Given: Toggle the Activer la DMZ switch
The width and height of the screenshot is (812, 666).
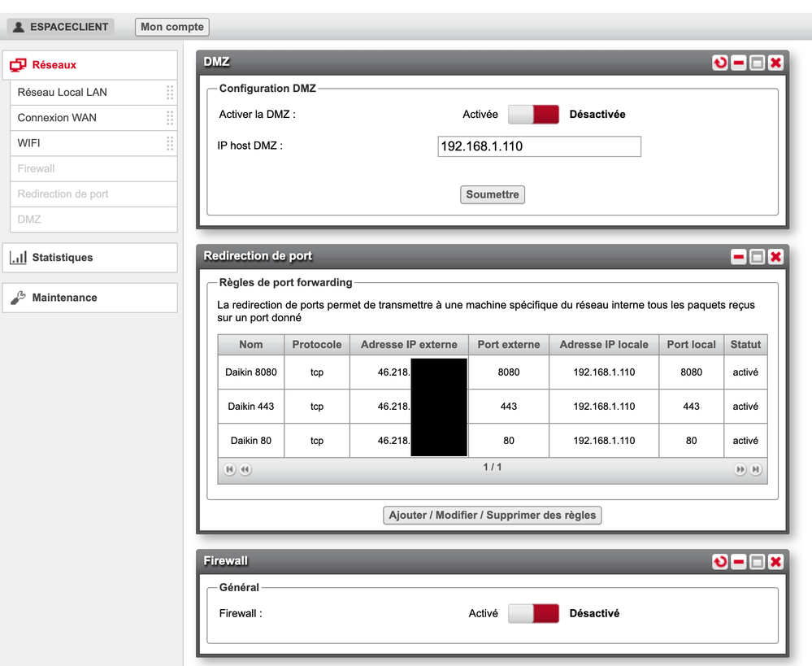Looking at the screenshot, I should (534, 115).
